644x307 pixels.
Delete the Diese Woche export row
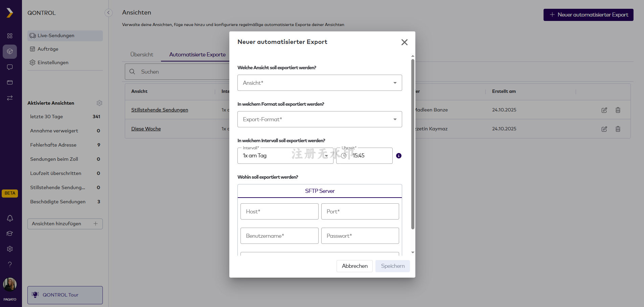pyautogui.click(x=618, y=129)
